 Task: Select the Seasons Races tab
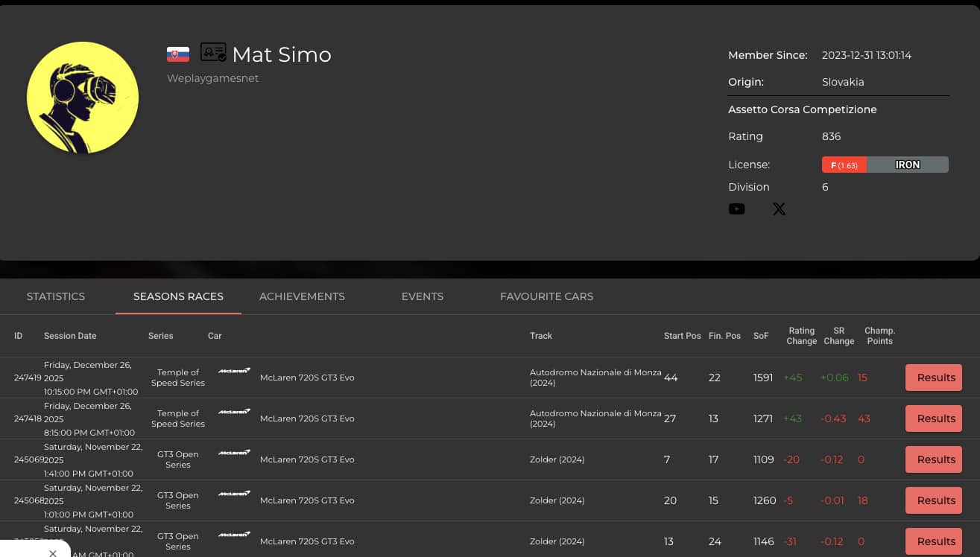point(178,296)
